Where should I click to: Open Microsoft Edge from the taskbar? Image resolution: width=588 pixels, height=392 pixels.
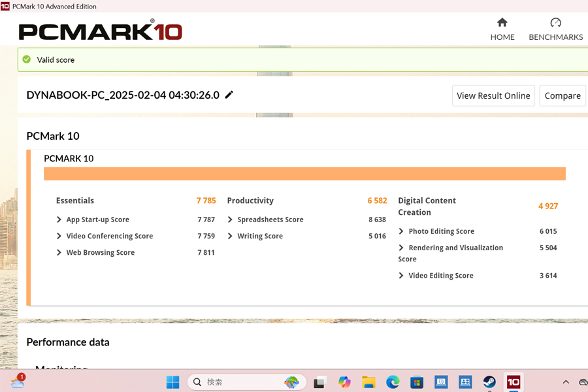pos(393,382)
